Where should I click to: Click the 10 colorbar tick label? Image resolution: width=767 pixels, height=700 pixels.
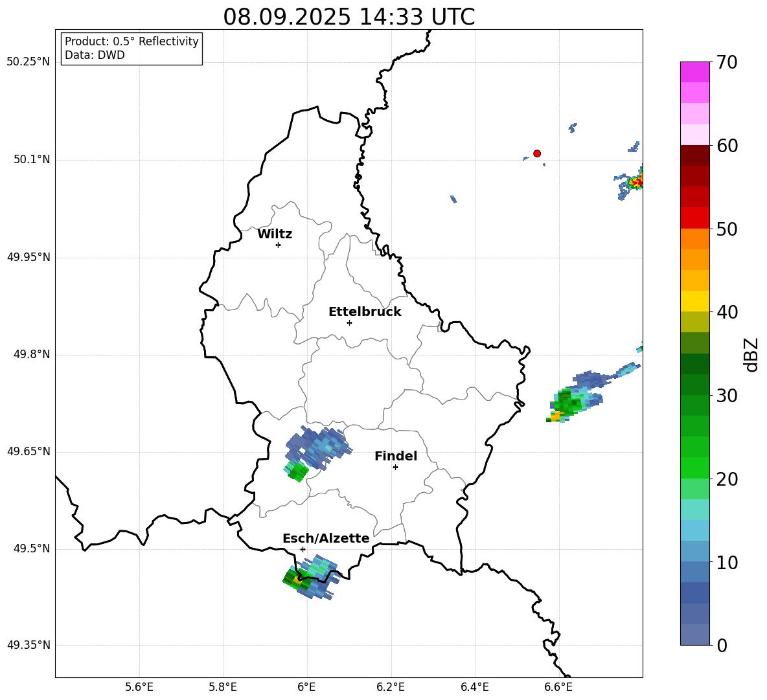(727, 563)
